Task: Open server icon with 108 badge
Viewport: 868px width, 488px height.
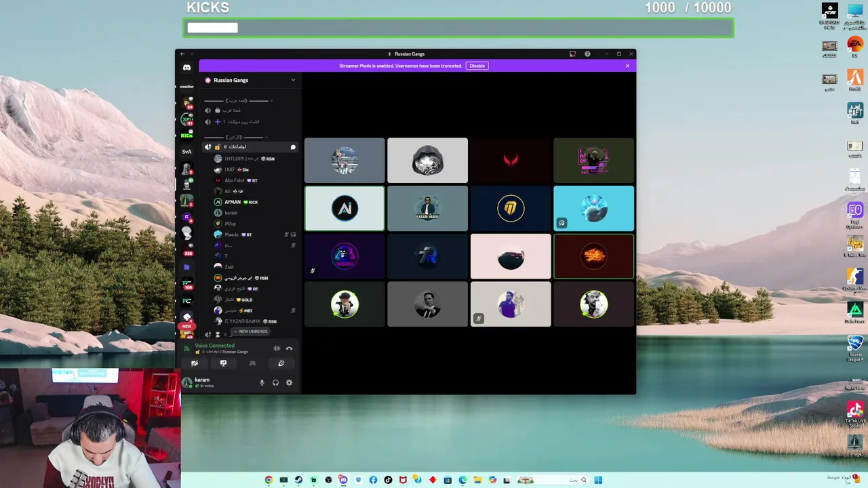Action: coord(186,283)
